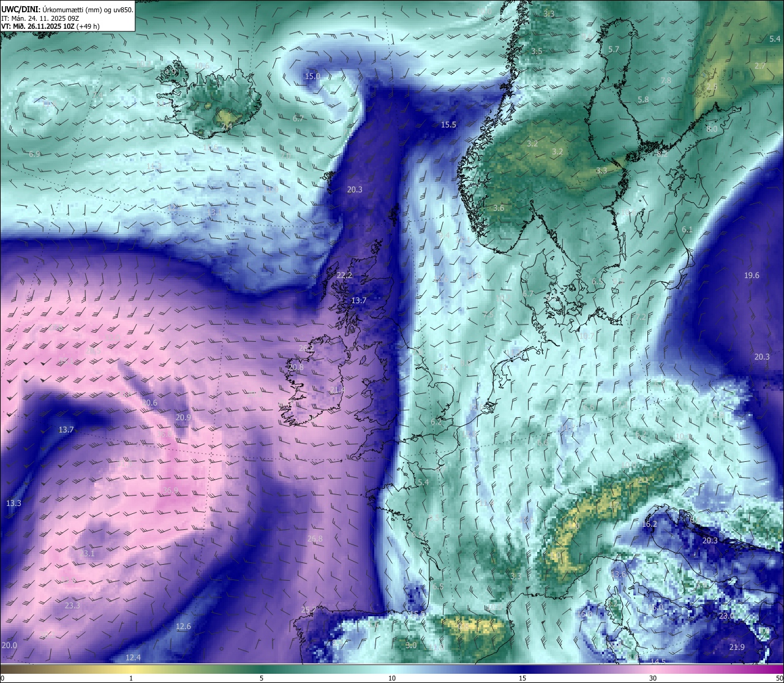Click the 20.8 value over western Ireland
784x683 pixels.
296,367
